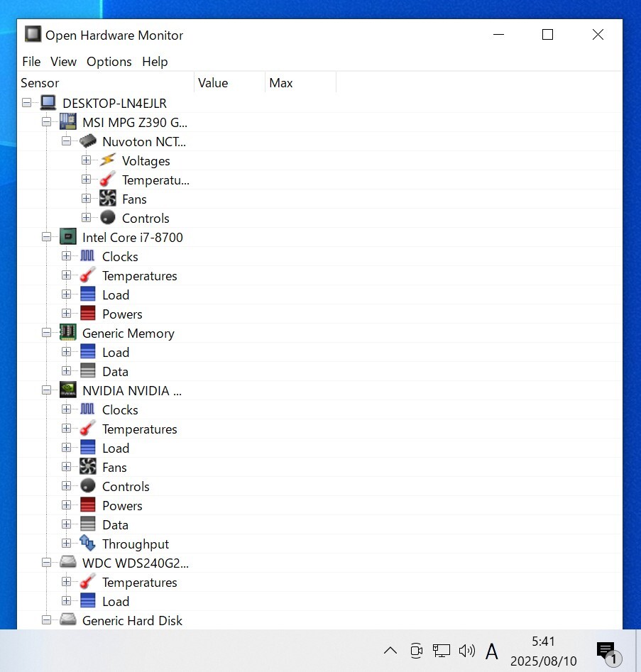Collapse the Generic Memory node

46,333
